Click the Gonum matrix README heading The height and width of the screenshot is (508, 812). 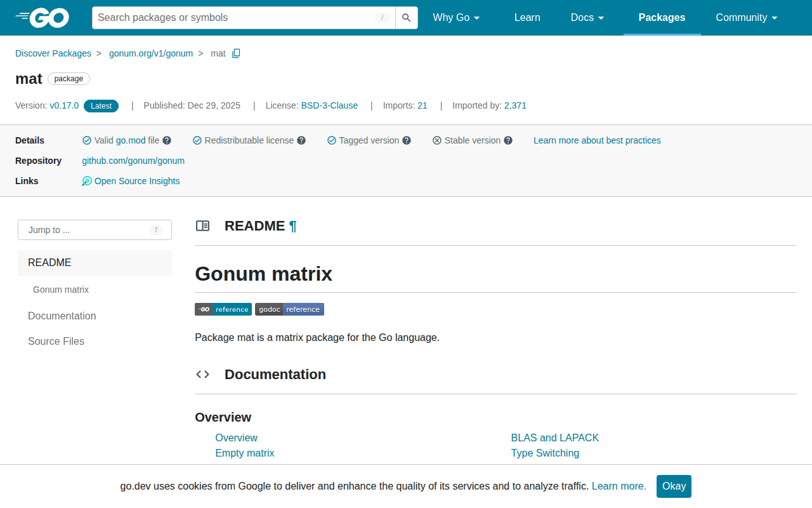click(263, 274)
